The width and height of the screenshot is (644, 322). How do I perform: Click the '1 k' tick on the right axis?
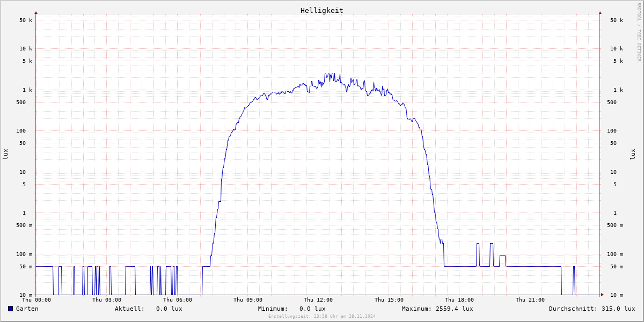click(x=618, y=90)
